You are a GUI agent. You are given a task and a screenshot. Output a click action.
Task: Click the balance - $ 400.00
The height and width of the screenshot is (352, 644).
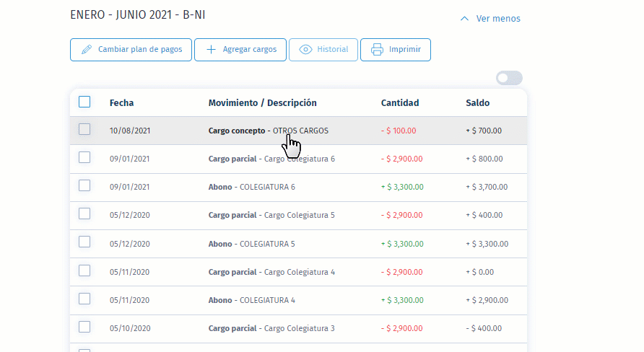484,329
